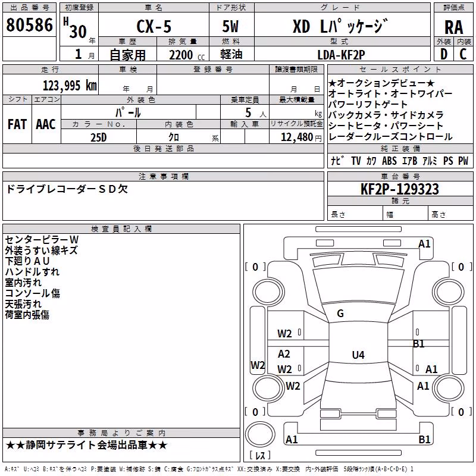Click the 注意事項欄 section header
Screen dimensions: 476x476
[163, 176]
